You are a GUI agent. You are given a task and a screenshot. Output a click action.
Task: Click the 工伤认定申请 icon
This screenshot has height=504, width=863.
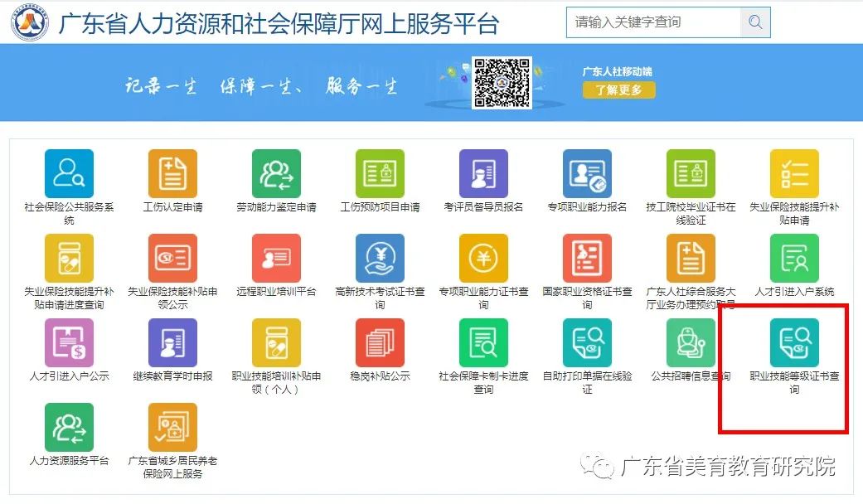point(172,174)
